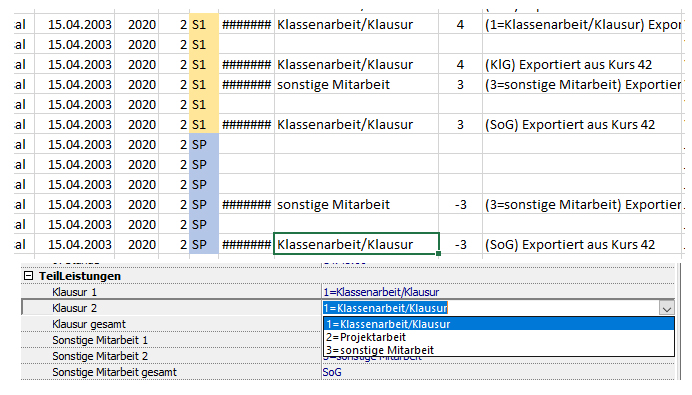Click the Sonstige Mitarbeit 2 label
This screenshot has height=395, width=692.
point(100,356)
